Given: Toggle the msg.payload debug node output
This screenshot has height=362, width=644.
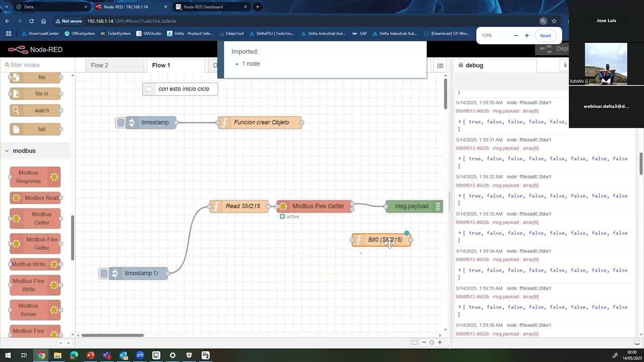Looking at the screenshot, I should coord(438,206).
